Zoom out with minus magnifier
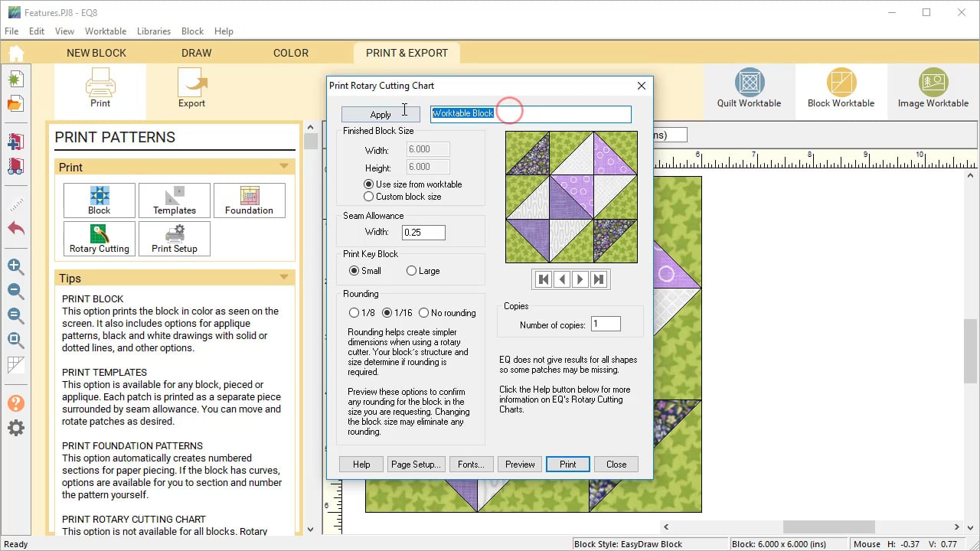980x551 pixels. [x=16, y=291]
